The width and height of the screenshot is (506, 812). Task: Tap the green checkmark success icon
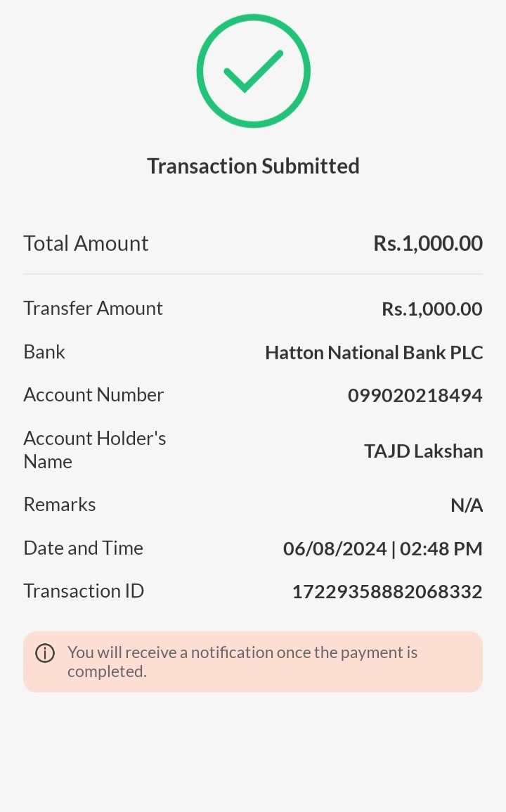pos(253,71)
